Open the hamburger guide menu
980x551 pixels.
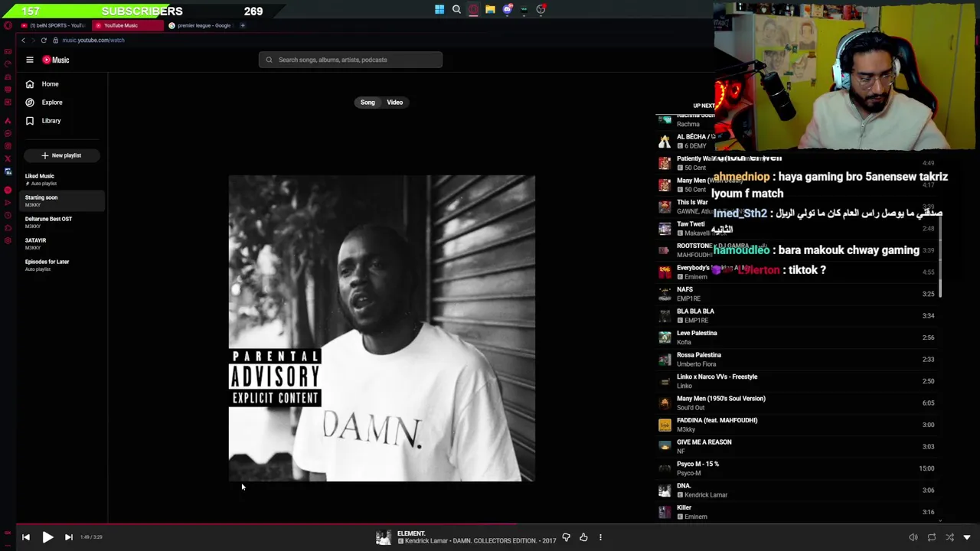pyautogui.click(x=30, y=60)
